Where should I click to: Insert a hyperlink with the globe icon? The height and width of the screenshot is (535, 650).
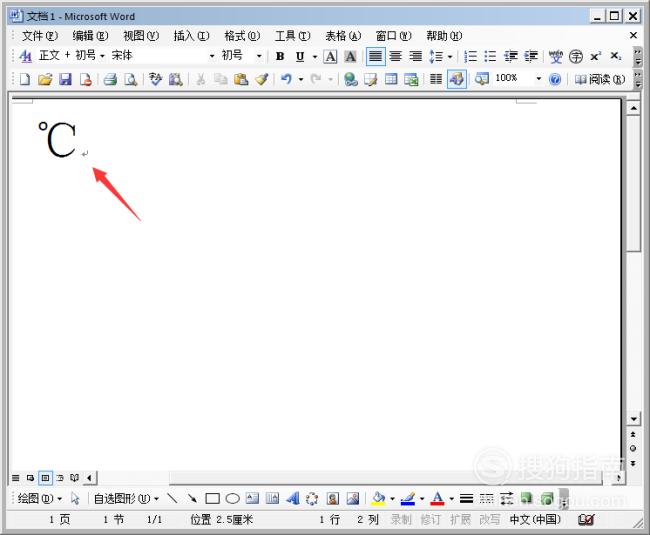351,79
